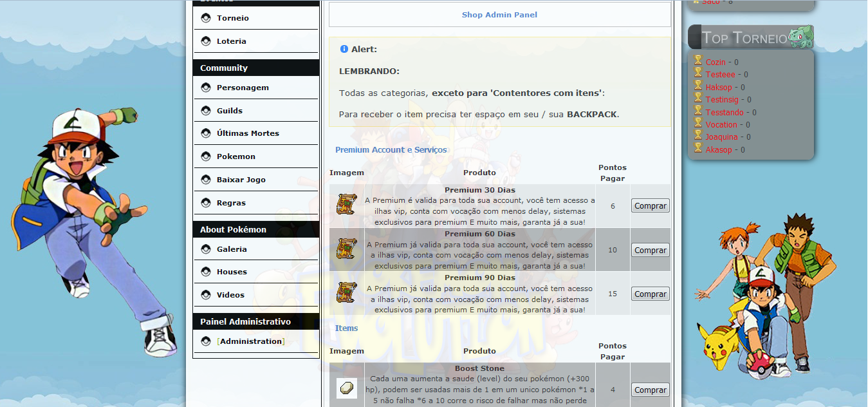Click the Boost Stone product title
The height and width of the screenshot is (407, 868).
479,368
